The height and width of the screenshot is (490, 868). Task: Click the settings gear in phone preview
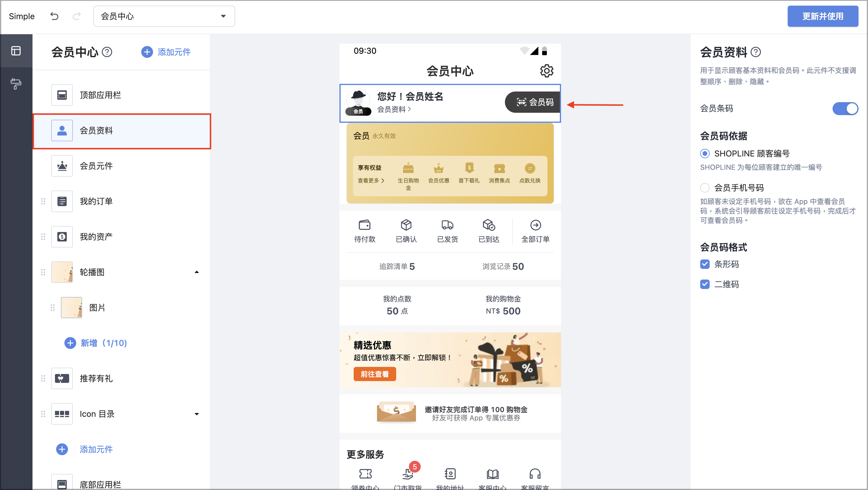(x=546, y=71)
